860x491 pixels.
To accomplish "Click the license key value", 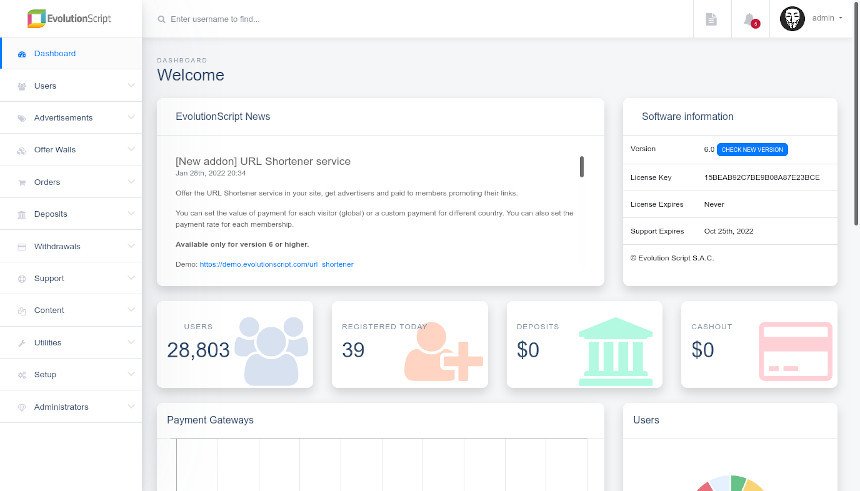I will (762, 178).
